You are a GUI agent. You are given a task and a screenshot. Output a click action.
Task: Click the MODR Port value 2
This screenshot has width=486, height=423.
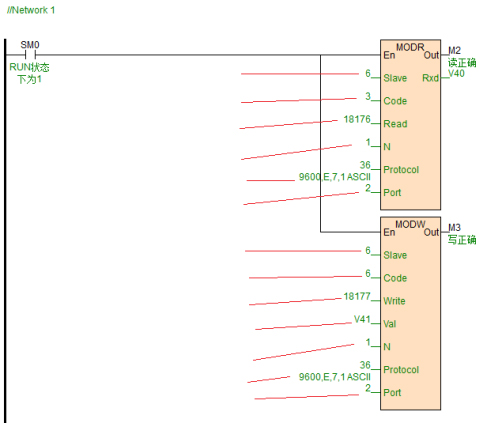[x=368, y=188]
